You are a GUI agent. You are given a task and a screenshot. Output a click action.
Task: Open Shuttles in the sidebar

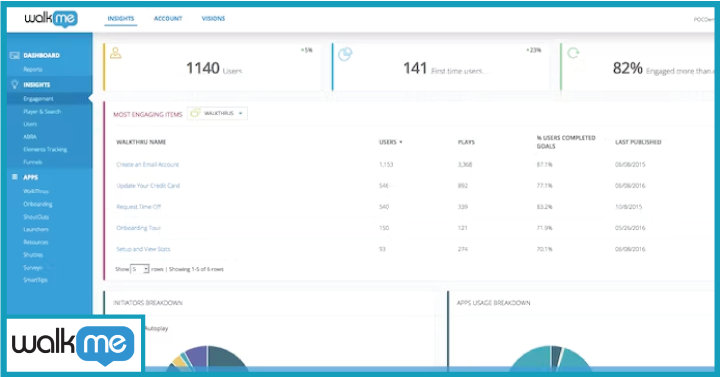pyautogui.click(x=33, y=254)
